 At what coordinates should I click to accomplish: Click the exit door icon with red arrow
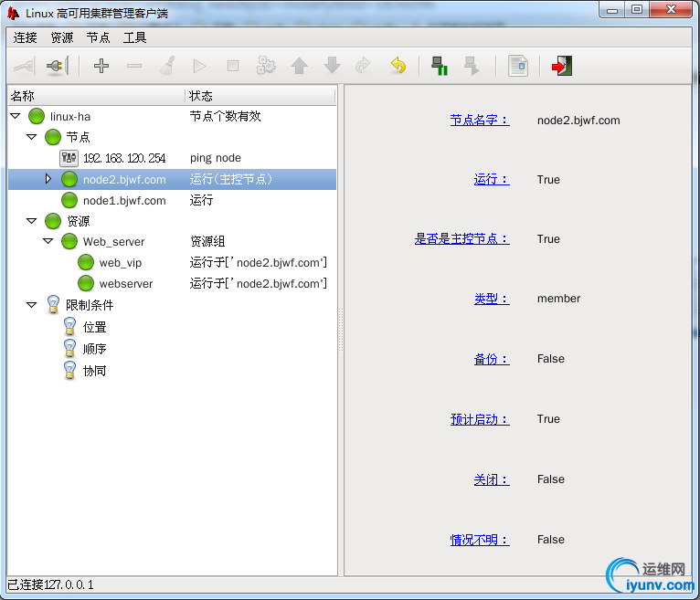point(562,66)
